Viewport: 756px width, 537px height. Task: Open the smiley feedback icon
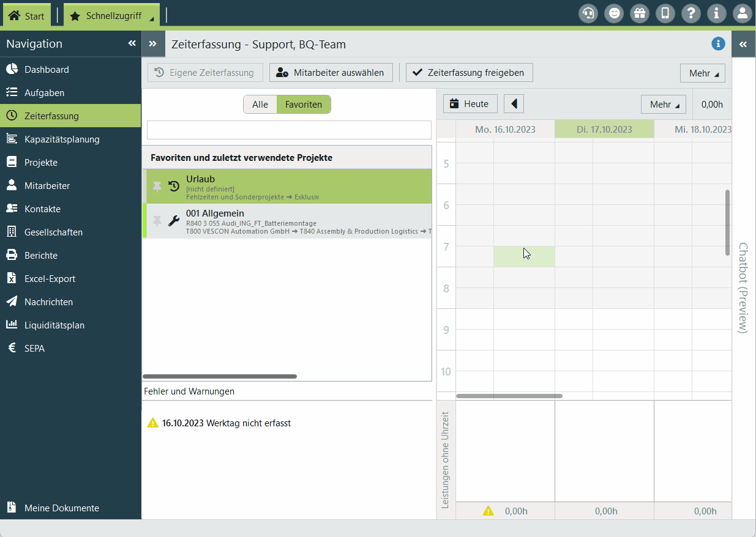614,13
